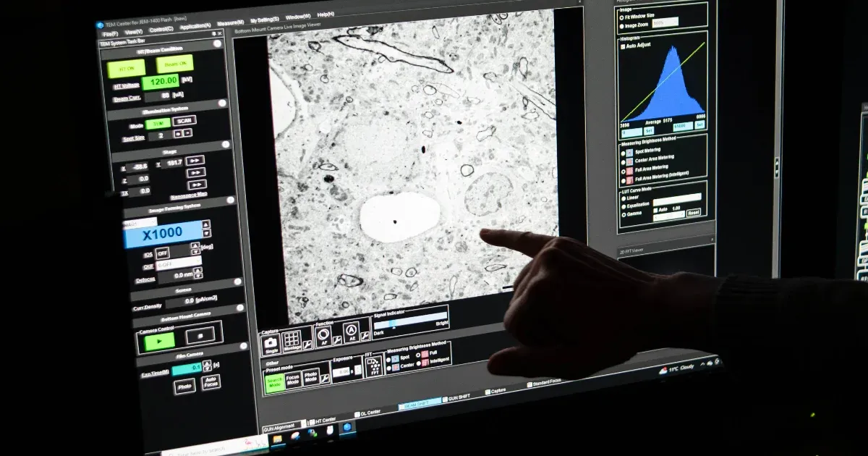The image size is (868, 456).
Task: Select Linear LUT curve mode
Action: tap(624, 197)
